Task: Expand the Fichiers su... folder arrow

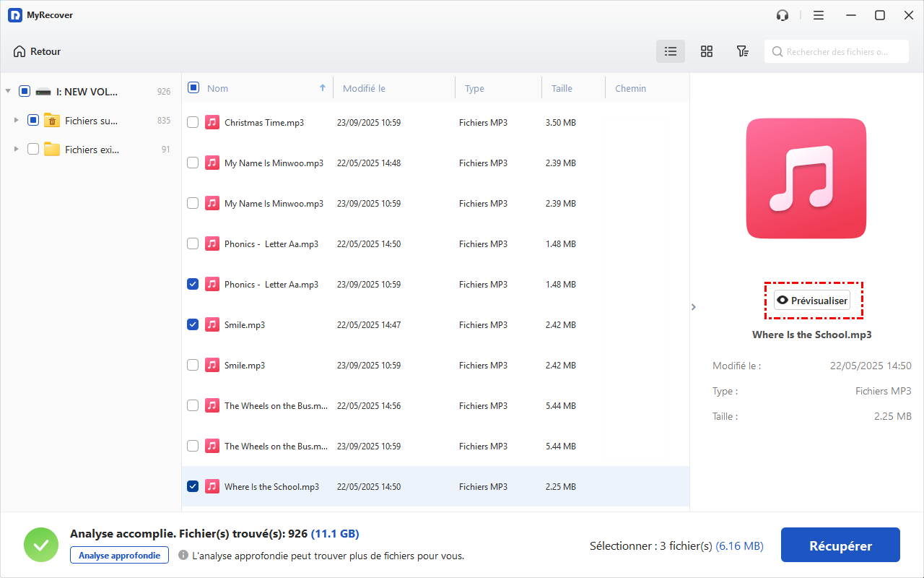Action: (17, 121)
